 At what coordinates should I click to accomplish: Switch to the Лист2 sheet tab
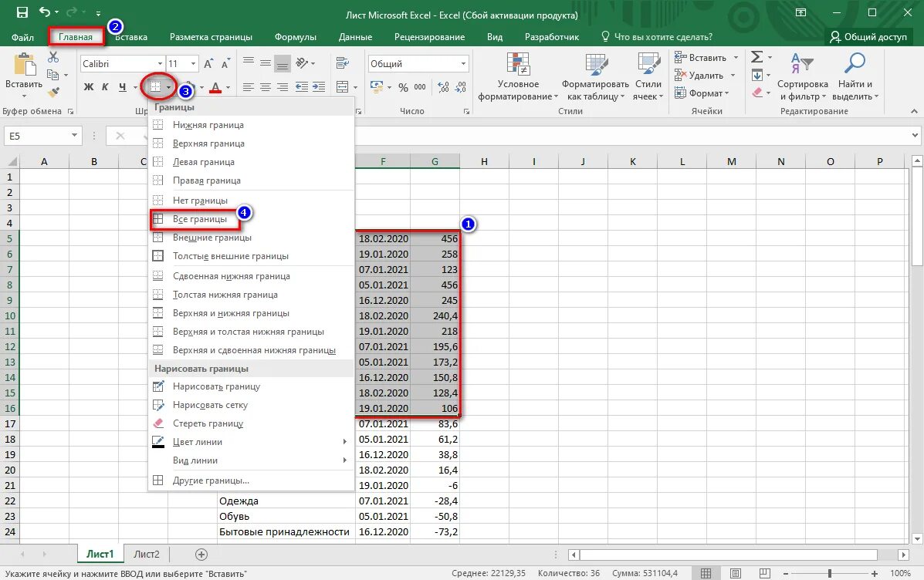(x=146, y=554)
